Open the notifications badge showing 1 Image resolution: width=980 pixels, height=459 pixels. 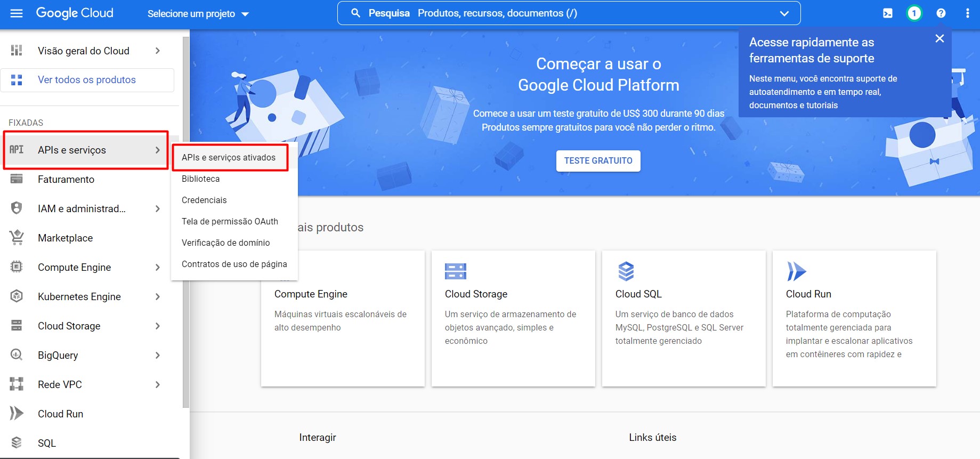tap(914, 13)
